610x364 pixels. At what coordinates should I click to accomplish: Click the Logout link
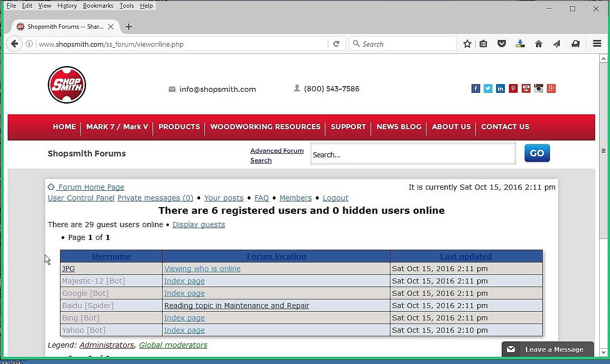click(336, 198)
